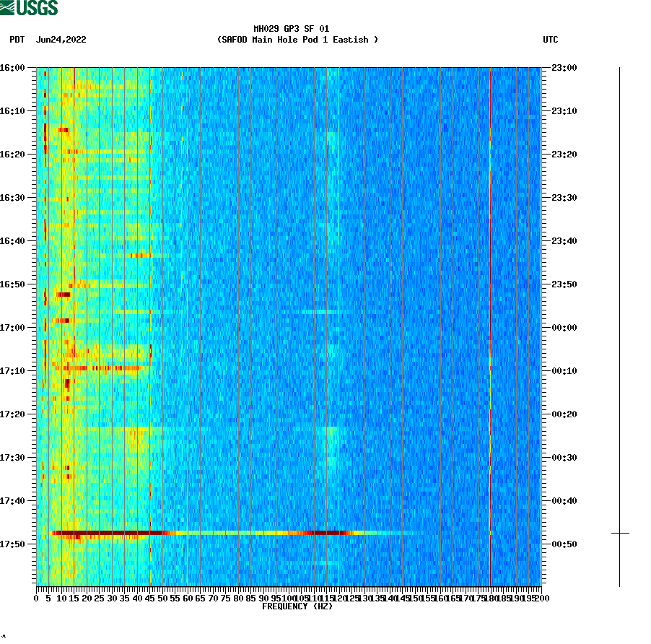Click the FREQUENCY (HZ) axis label
The width and height of the screenshot is (651, 644).
[299, 606]
